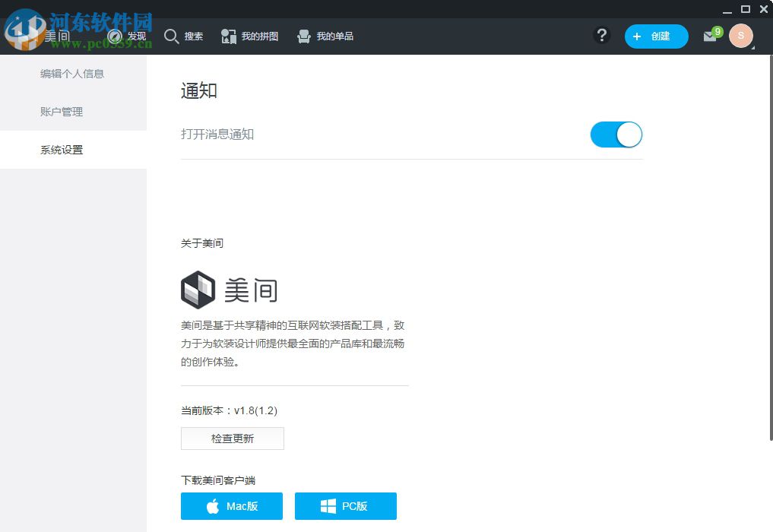Open 我的单品 via the armchair icon
The height and width of the screenshot is (532, 773).
pyautogui.click(x=305, y=36)
